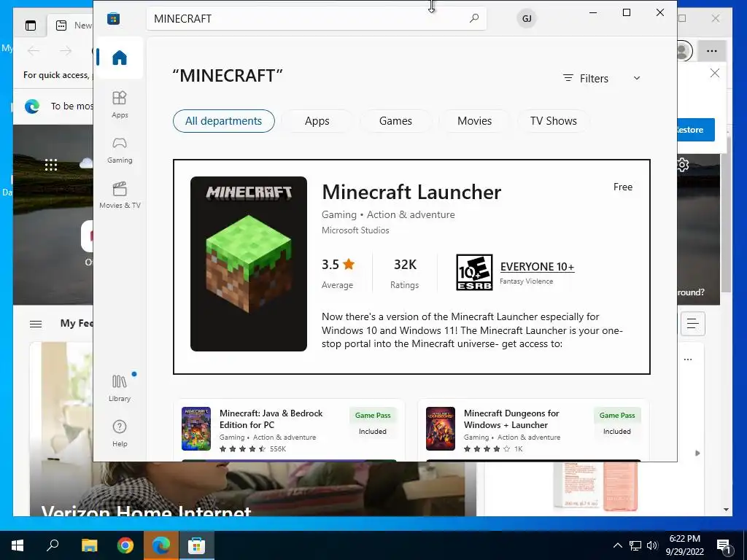The image size is (747, 560).
Task: Select the TV Shows department filter
Action: (x=554, y=121)
